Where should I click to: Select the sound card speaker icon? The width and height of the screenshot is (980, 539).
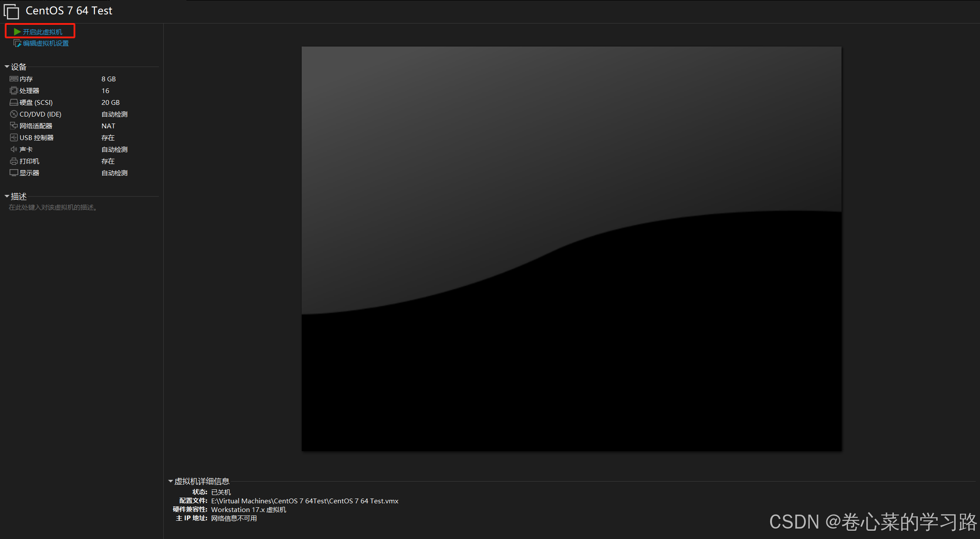click(x=14, y=149)
